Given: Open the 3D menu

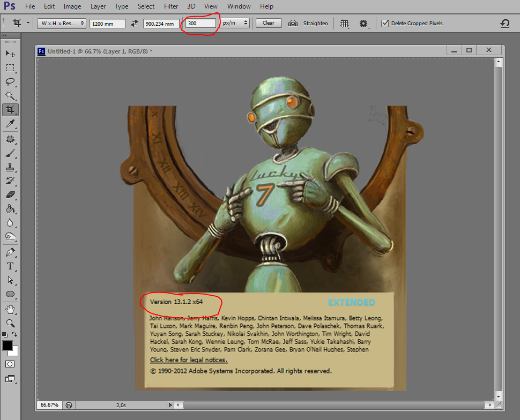Looking at the screenshot, I should (191, 6).
